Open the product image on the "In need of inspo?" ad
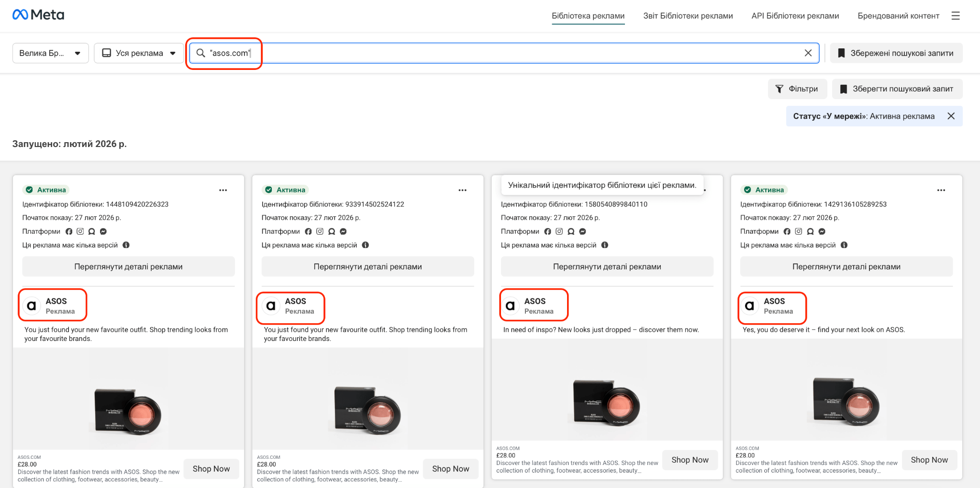The width and height of the screenshot is (980, 488). pyautogui.click(x=607, y=390)
